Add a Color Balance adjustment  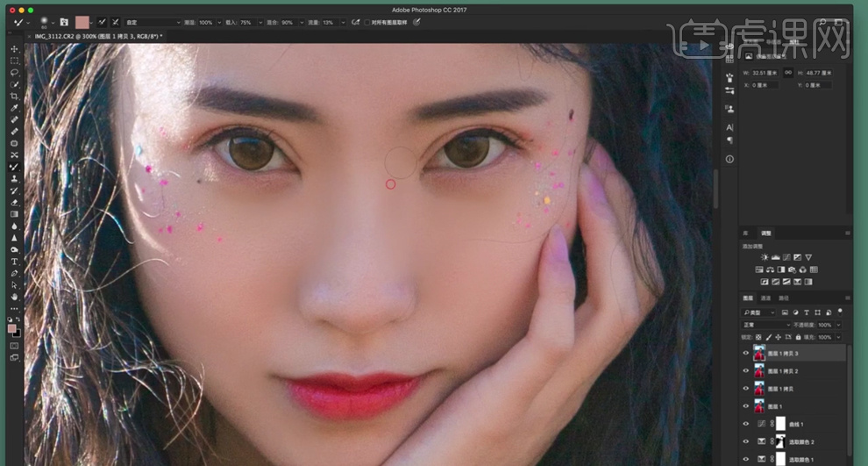770,269
